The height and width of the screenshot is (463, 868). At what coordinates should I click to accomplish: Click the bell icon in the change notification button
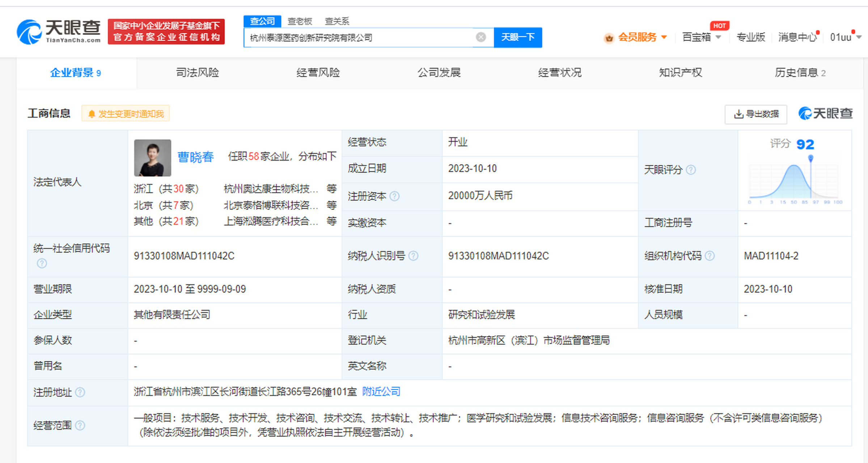[92, 114]
